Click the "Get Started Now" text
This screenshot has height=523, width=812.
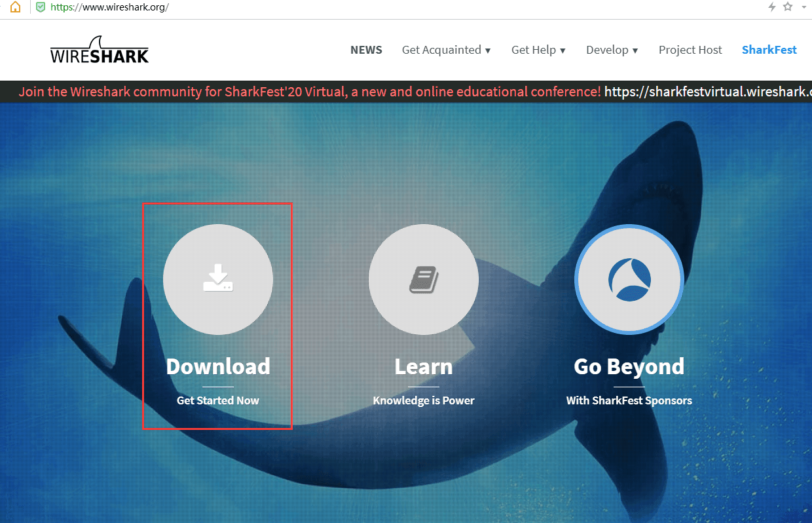click(218, 400)
